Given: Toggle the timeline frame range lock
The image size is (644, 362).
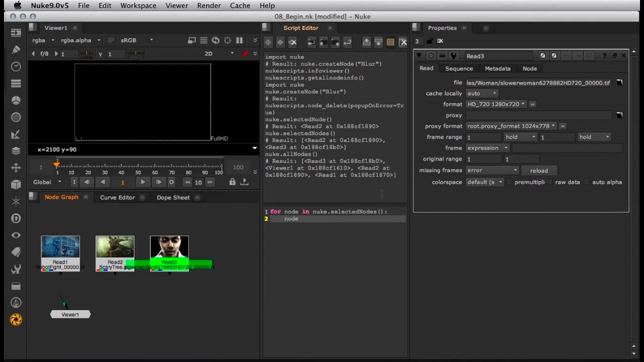Looking at the screenshot, I should (x=232, y=182).
